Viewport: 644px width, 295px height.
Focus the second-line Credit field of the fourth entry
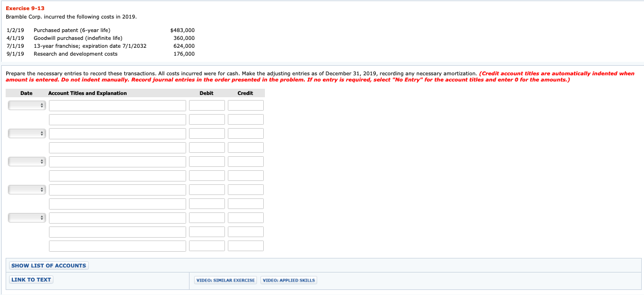[246, 203]
